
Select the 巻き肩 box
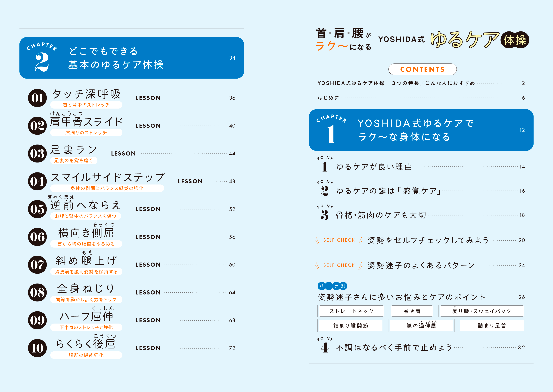tap(412, 311)
